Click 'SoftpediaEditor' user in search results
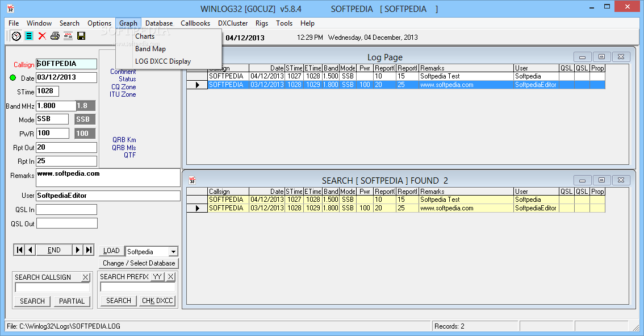The image size is (644, 336). click(536, 208)
